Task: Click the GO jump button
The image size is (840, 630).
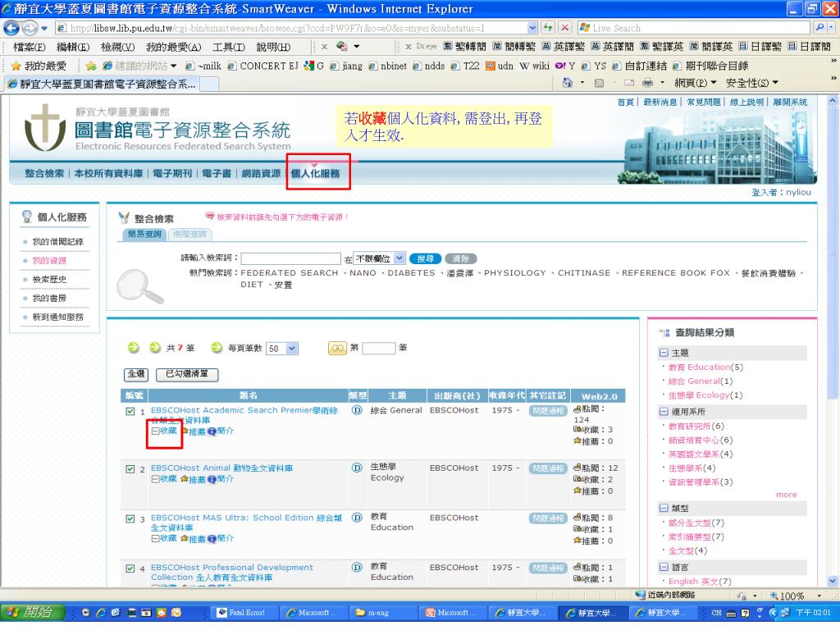Action: pos(337,348)
